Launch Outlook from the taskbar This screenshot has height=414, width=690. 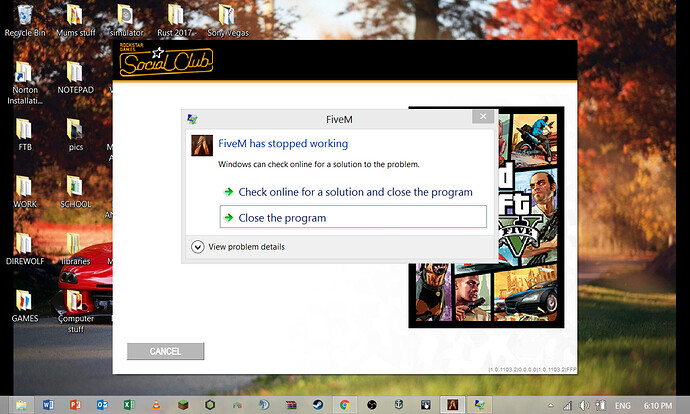coord(102,405)
